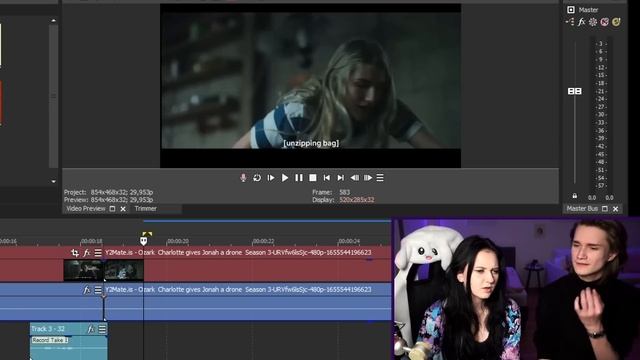Go to End of project

pos(340,178)
